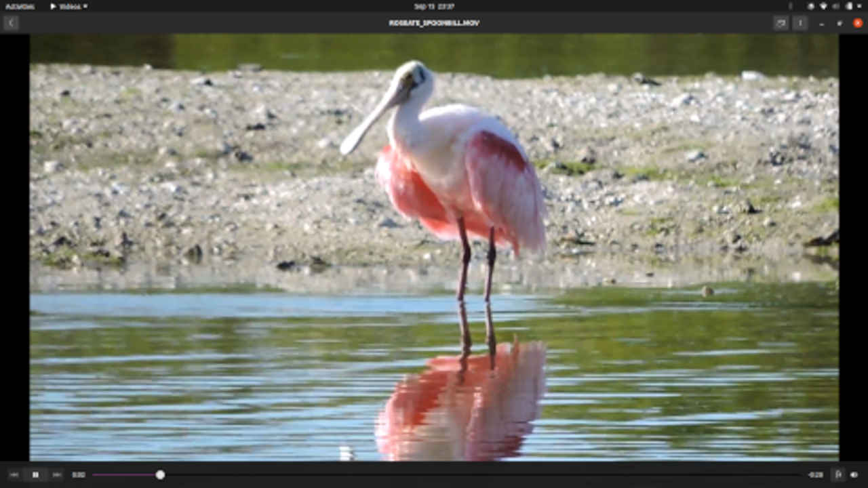
Task: Open the player's three-dot main menu
Action: (x=800, y=23)
